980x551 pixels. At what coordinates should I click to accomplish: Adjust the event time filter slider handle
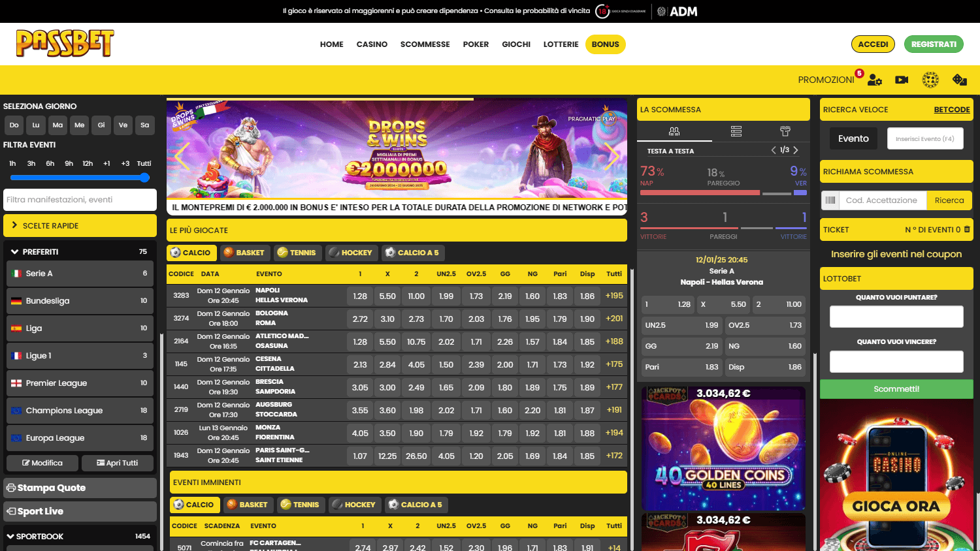[x=145, y=178]
